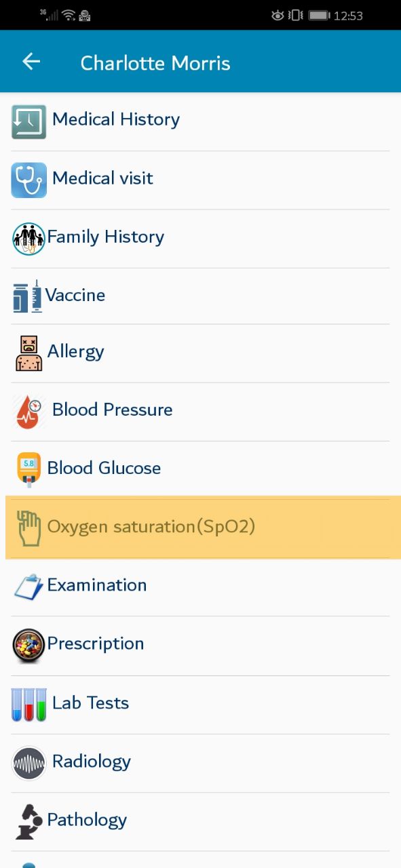The height and width of the screenshot is (868, 401).
Task: Open the Medical History section
Action: (200, 121)
